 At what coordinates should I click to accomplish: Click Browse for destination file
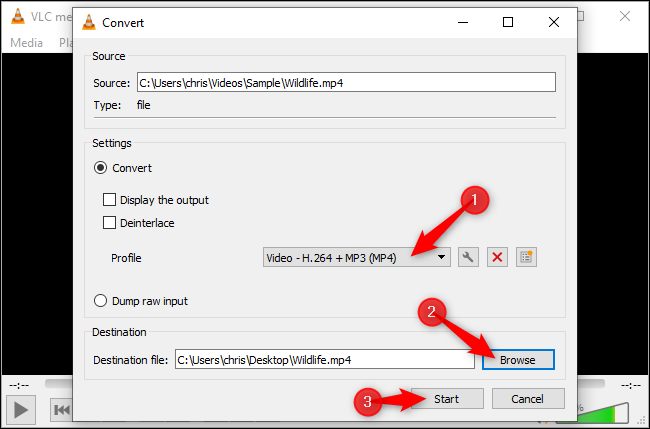click(518, 360)
